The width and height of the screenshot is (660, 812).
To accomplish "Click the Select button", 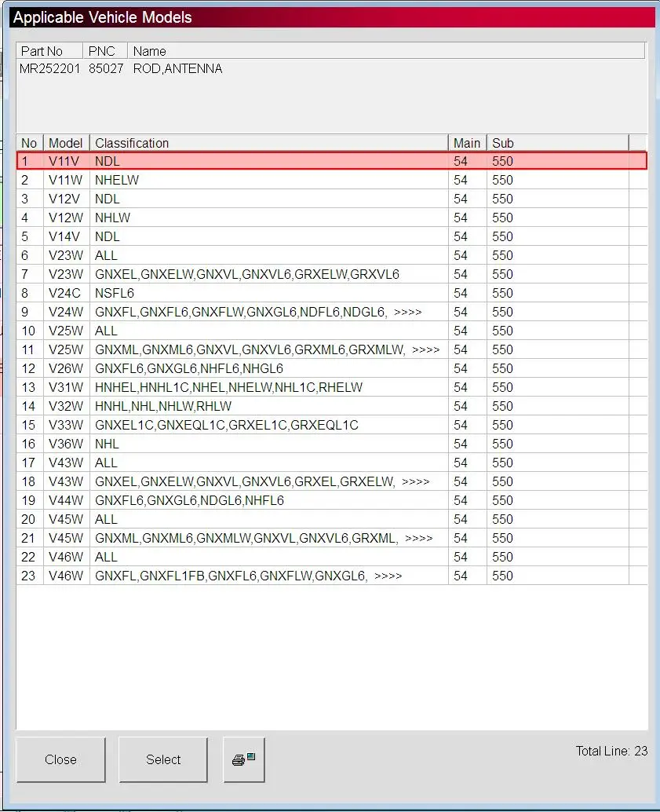I will (x=163, y=759).
